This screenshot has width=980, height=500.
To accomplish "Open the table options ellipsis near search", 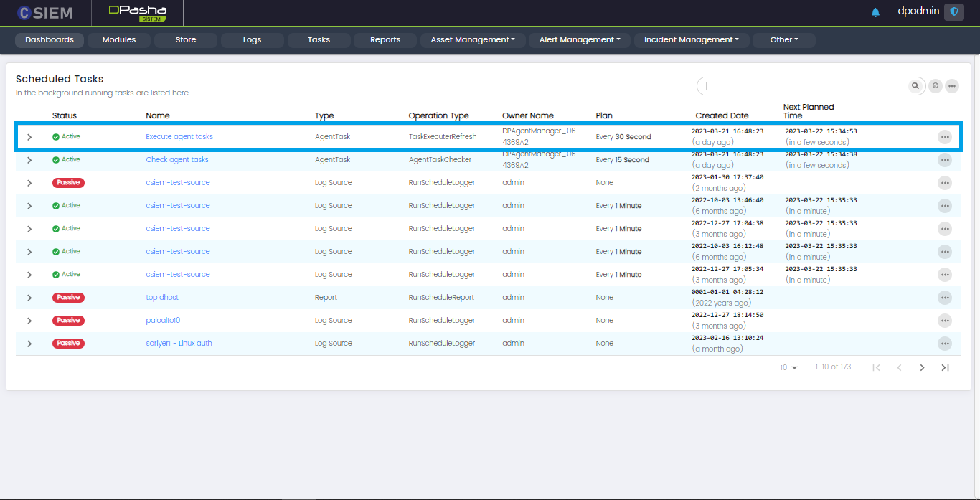I will coord(952,86).
